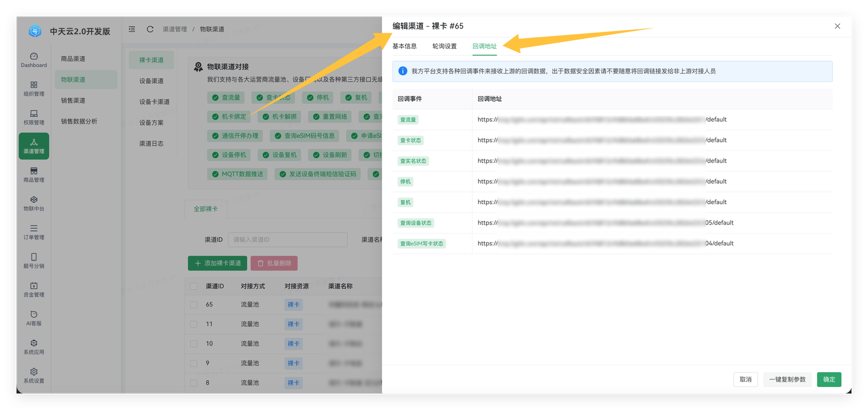
Task: Select the 回调地址 tab
Action: 484,46
